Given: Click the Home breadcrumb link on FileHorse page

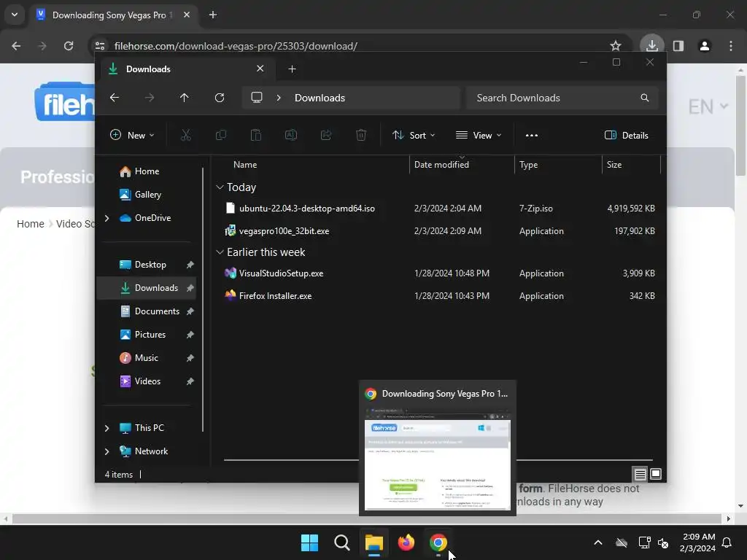Looking at the screenshot, I should click(x=31, y=224).
